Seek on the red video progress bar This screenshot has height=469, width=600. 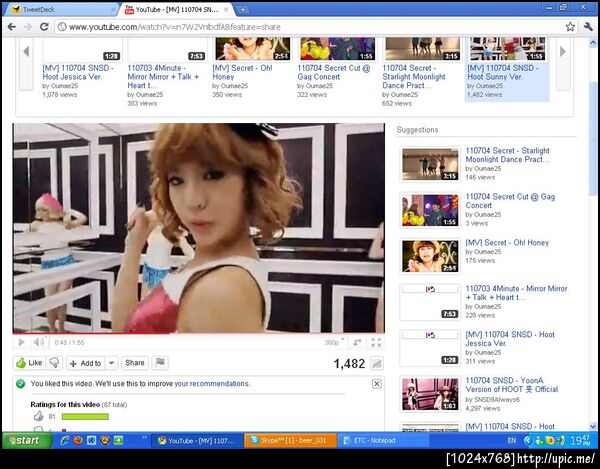[x=198, y=334]
